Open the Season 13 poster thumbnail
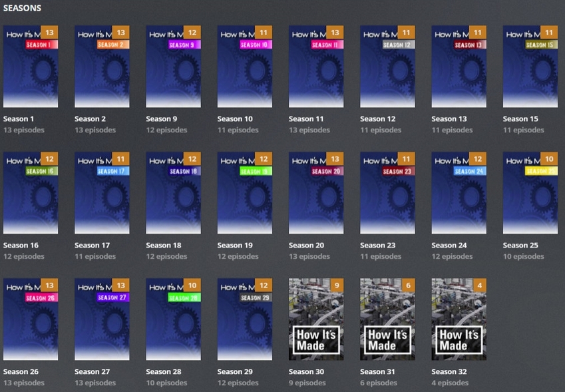This screenshot has width=565, height=392. tap(459, 67)
